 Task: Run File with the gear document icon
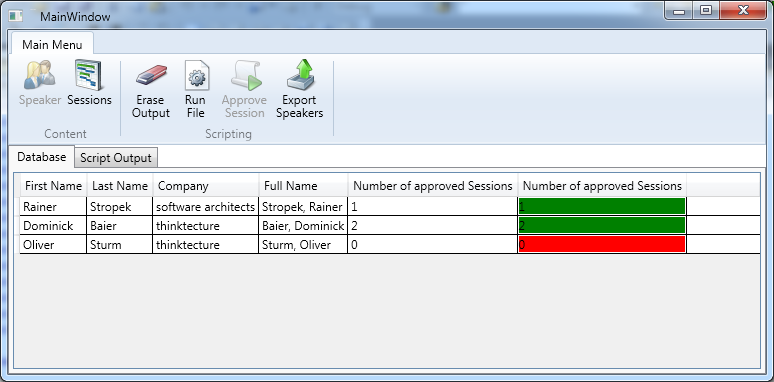(196, 76)
